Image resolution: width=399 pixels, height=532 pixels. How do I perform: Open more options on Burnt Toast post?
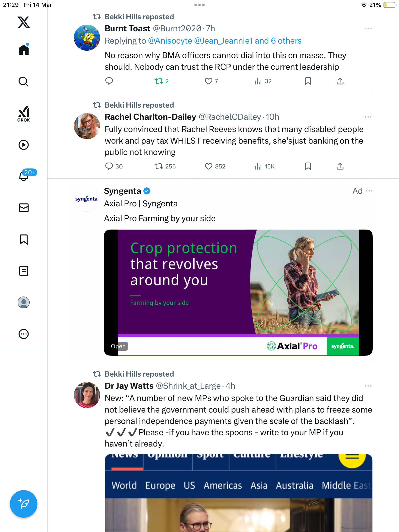(368, 29)
